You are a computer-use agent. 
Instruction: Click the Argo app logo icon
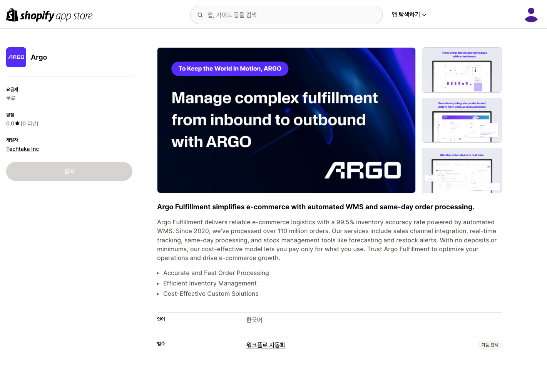(x=16, y=57)
